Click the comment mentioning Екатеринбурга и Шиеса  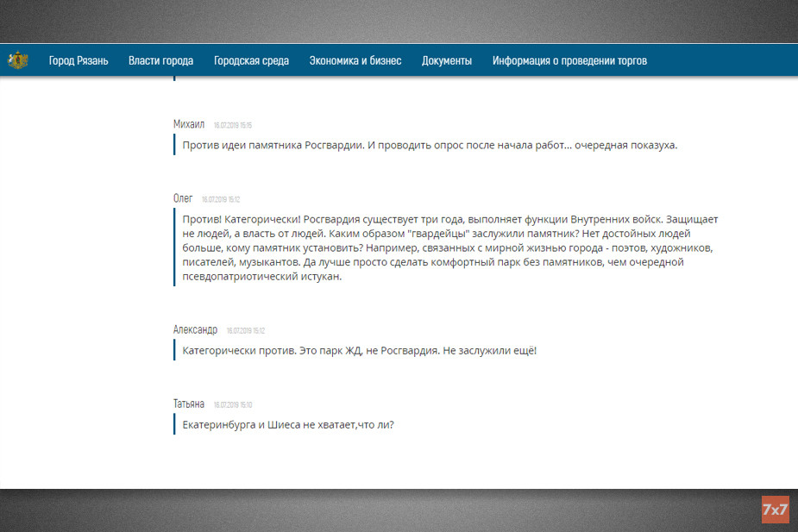(x=288, y=424)
